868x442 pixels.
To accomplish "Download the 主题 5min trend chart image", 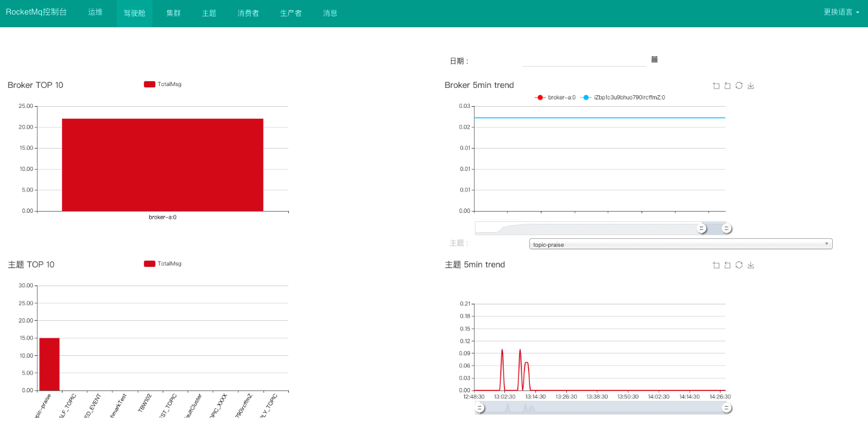I will click(x=751, y=265).
